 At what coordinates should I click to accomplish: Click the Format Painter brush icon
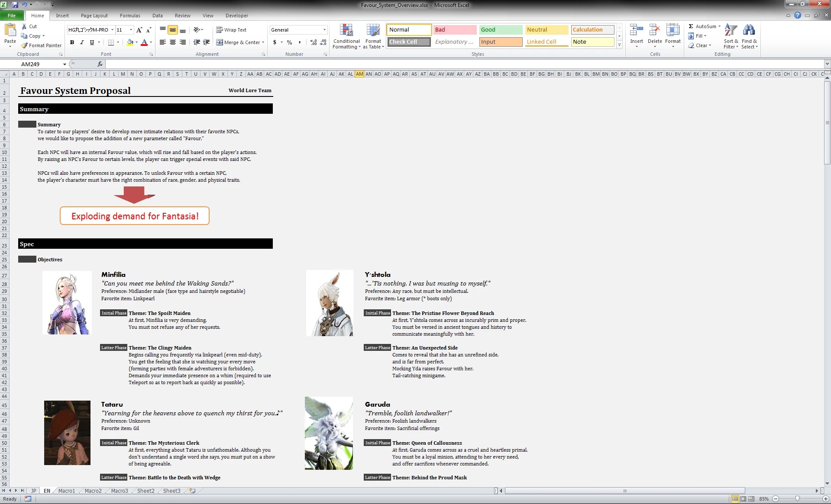click(x=24, y=45)
